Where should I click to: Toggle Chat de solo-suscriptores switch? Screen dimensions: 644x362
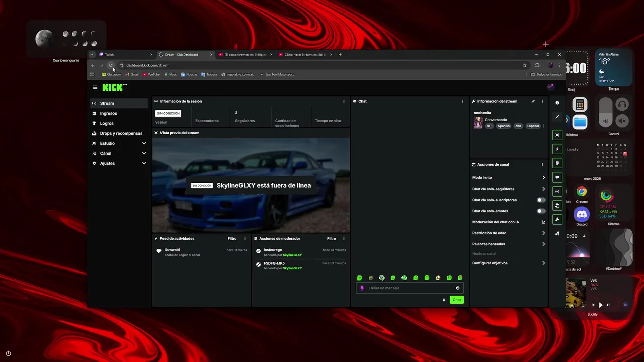point(541,200)
